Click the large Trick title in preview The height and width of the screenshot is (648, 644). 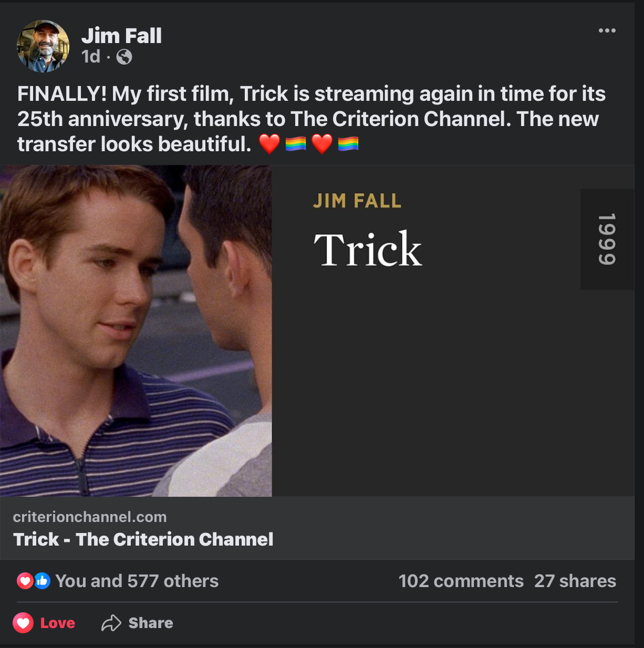click(x=368, y=249)
